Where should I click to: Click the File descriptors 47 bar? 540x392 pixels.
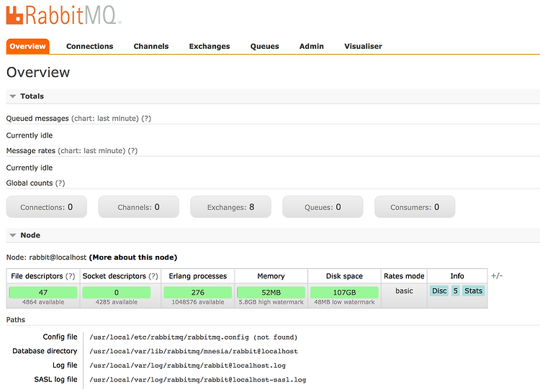43,293
